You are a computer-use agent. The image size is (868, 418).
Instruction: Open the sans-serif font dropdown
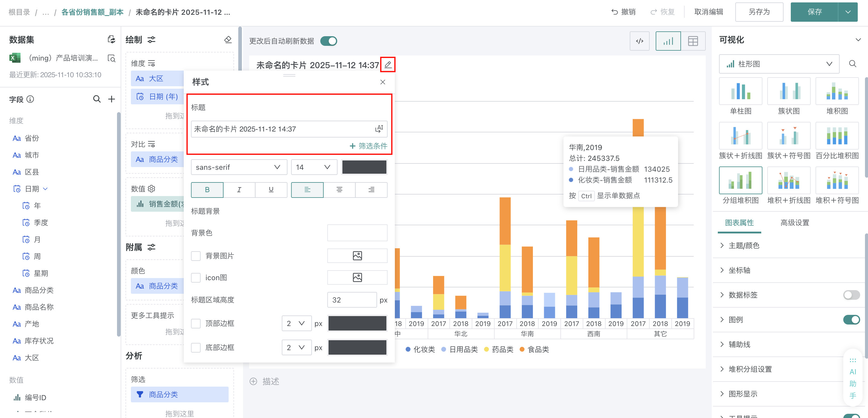click(x=239, y=167)
